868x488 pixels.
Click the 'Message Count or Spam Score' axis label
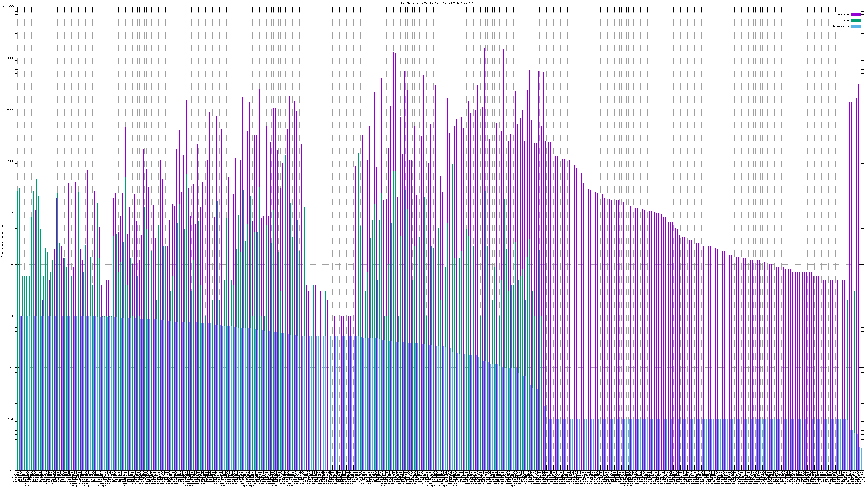(2, 239)
